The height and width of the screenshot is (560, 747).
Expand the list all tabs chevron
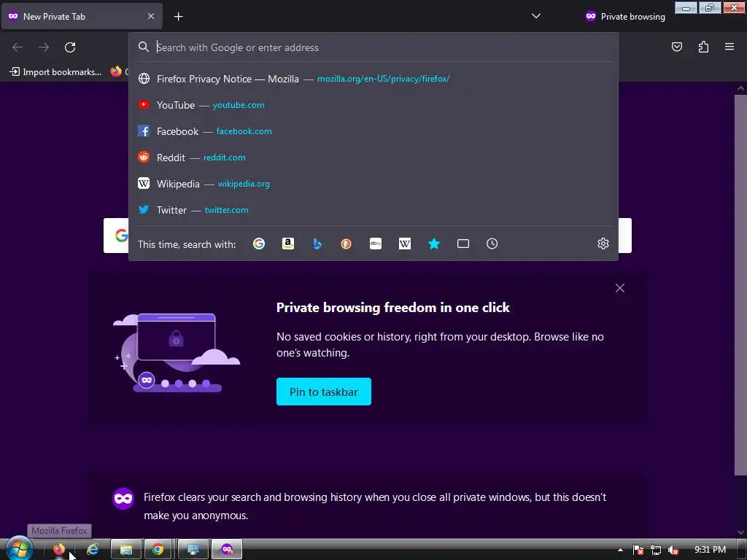coord(536,16)
